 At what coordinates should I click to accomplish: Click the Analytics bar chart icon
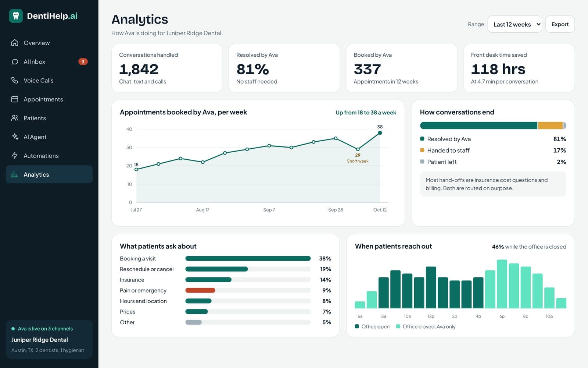point(15,174)
